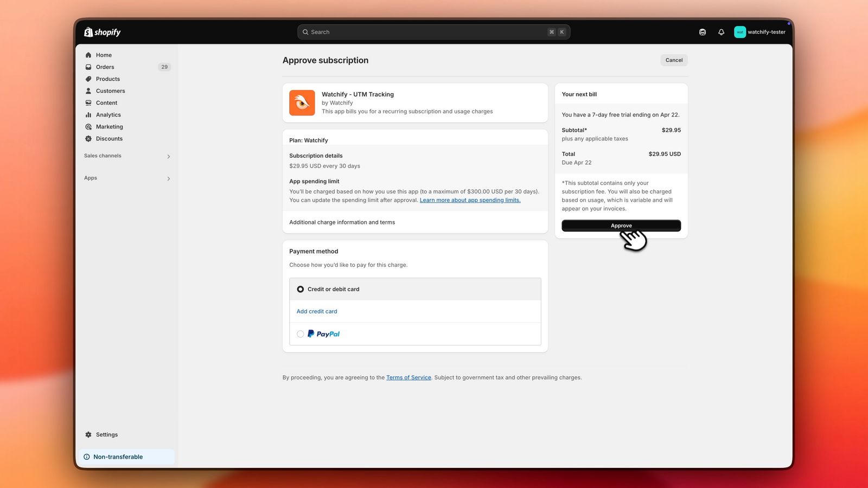The image size is (868, 488).
Task: Click the Watchify owl app icon
Action: (302, 102)
